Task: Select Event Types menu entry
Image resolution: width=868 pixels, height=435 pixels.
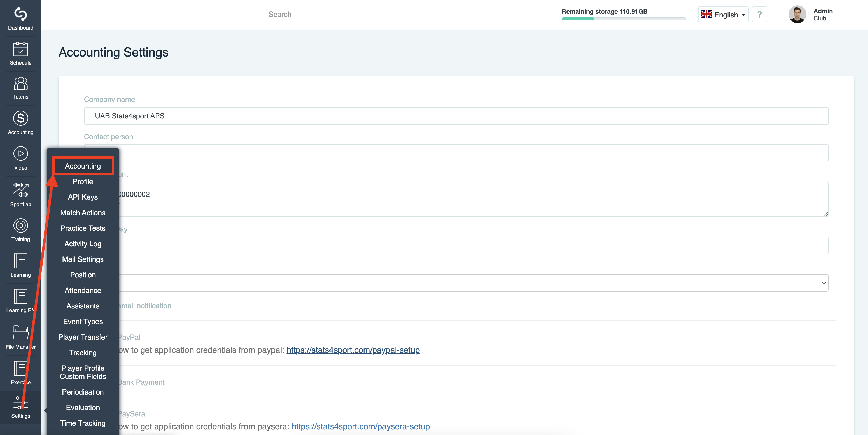Action: tap(83, 321)
